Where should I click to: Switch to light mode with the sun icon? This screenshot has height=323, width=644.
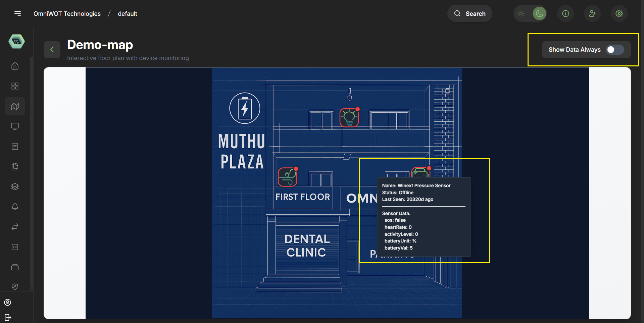pos(521,13)
